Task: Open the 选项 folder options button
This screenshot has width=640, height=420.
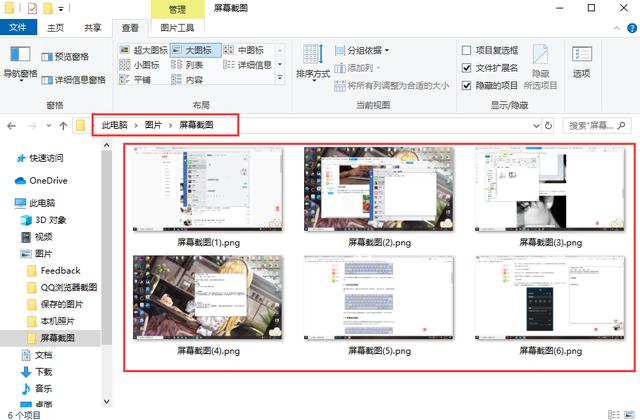Action: point(582,62)
